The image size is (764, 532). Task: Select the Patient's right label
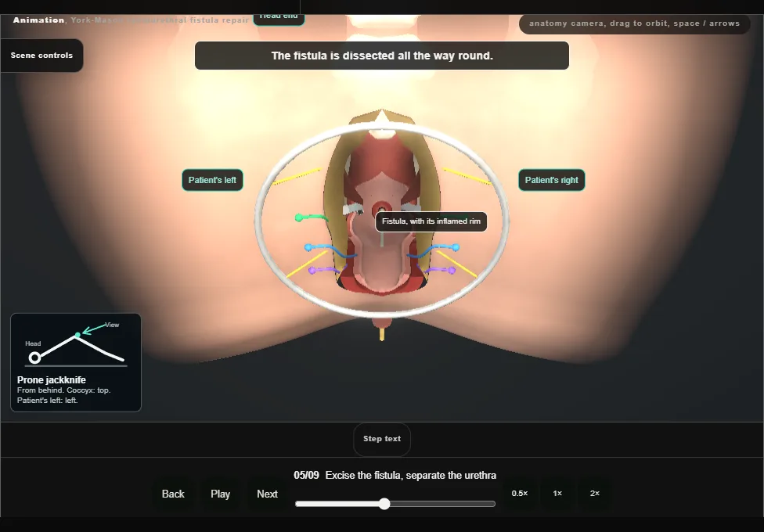(x=552, y=180)
